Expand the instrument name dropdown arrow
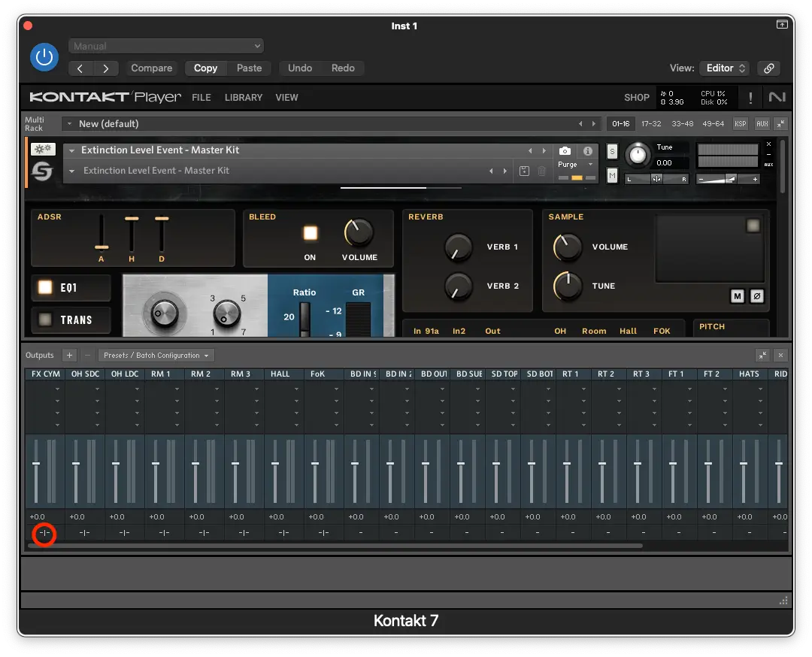Viewport: 812px width, 657px height. (x=72, y=150)
